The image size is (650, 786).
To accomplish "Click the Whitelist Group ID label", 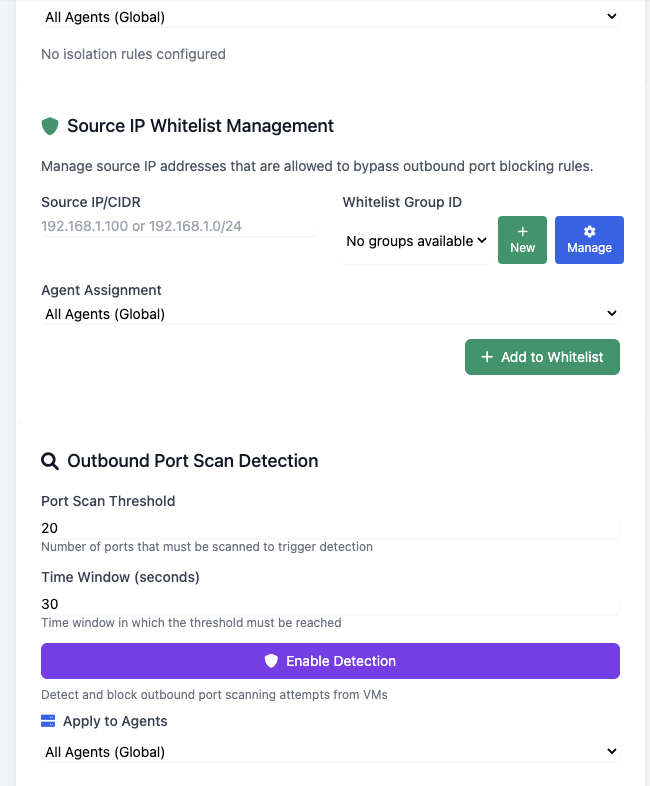I will [x=402, y=202].
